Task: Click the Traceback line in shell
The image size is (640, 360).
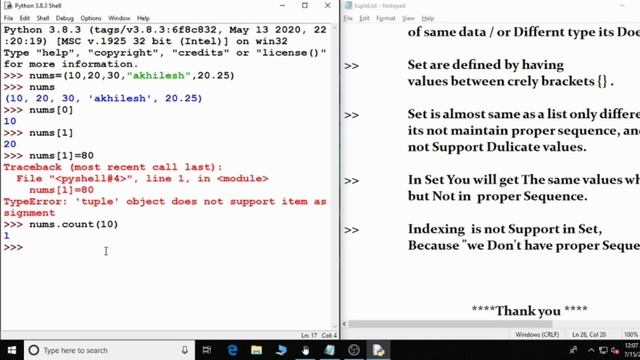Action: 113,167
